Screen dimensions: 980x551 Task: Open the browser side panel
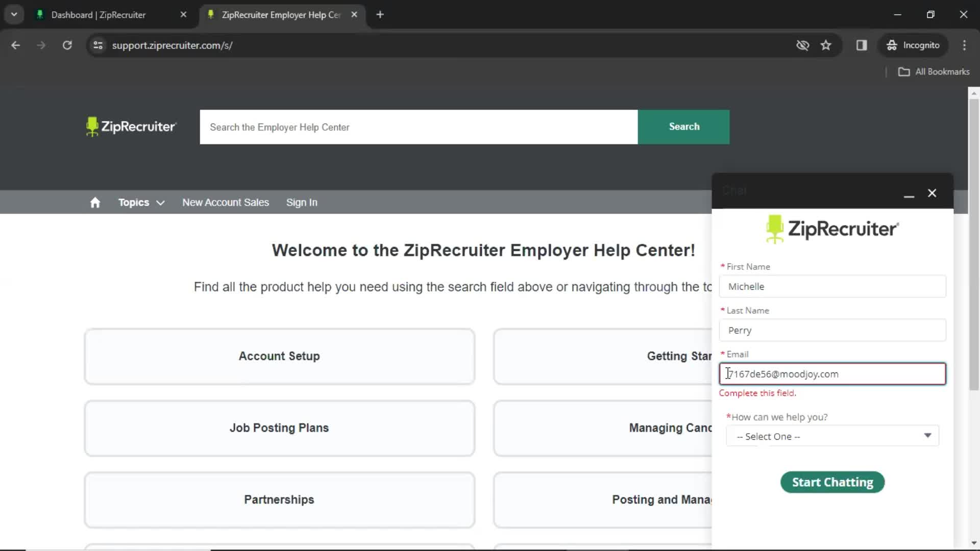(x=862, y=45)
